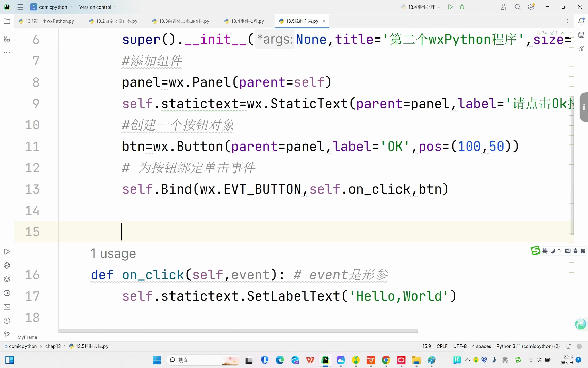Click the green Run button in toolbar
This screenshot has height=368, width=588.
[x=450, y=7]
